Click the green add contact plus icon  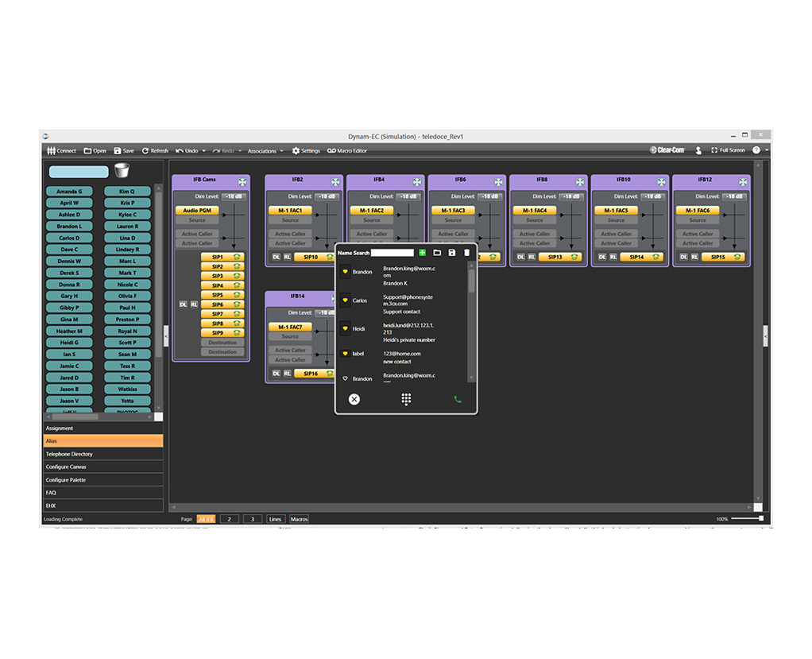[x=423, y=252]
